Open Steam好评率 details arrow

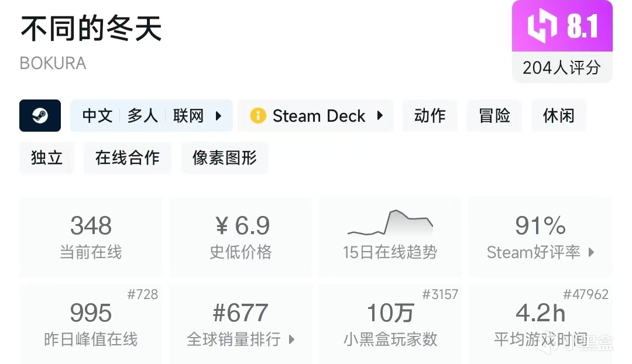click(x=591, y=252)
